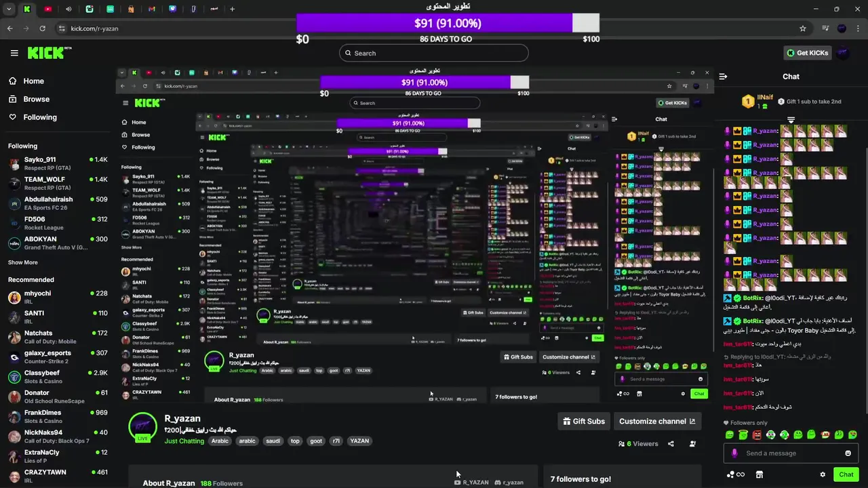Open Abdullahalraish channel in sidebar
The image size is (868, 488).
[58, 203]
